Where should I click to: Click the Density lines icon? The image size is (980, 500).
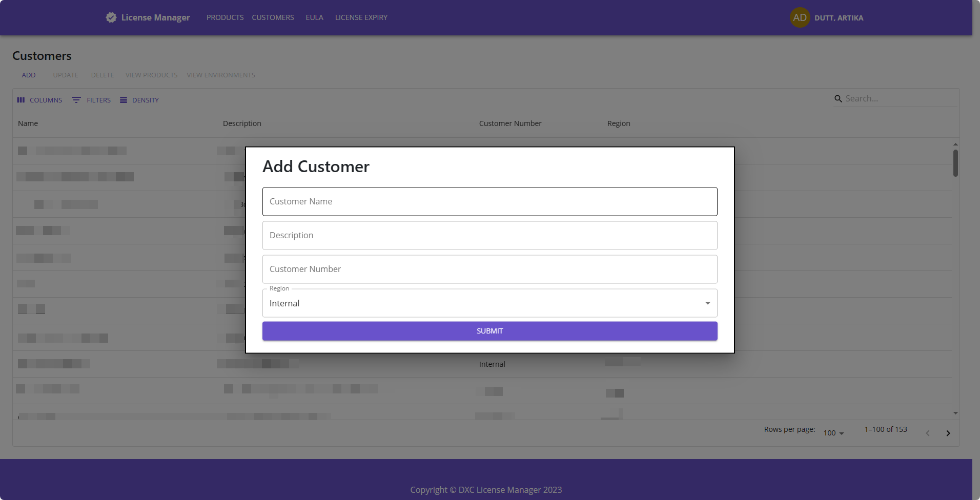(x=124, y=100)
